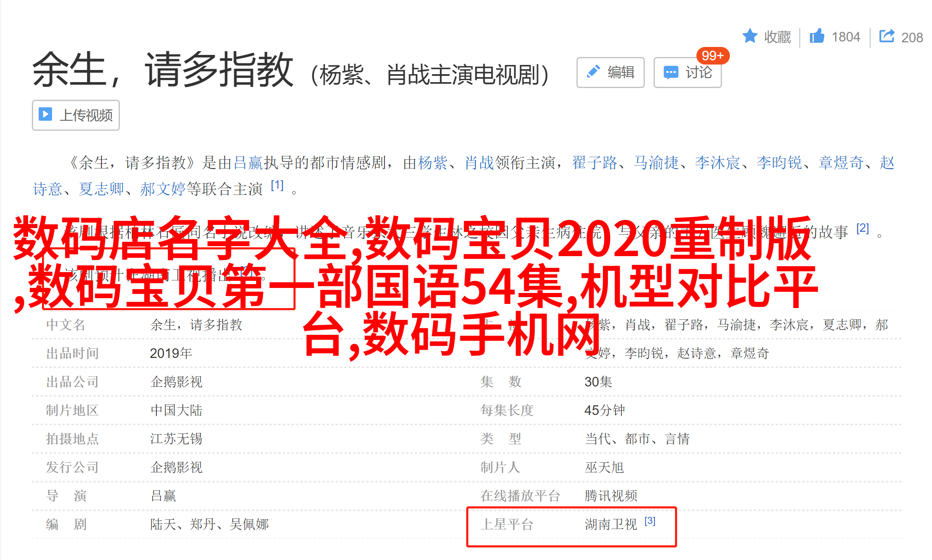Jump to reference [3] beside 湖南卫视
932x560 pixels.
650,521
